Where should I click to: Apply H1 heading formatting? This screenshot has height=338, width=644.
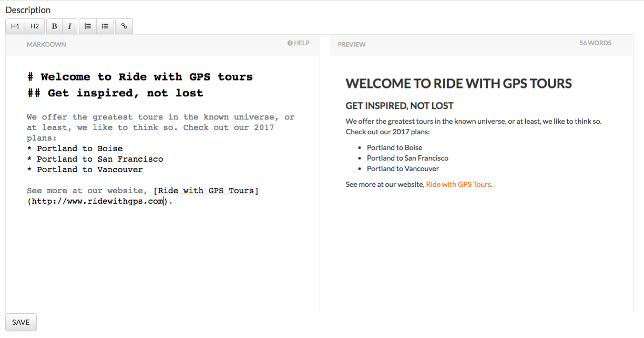pos(15,26)
